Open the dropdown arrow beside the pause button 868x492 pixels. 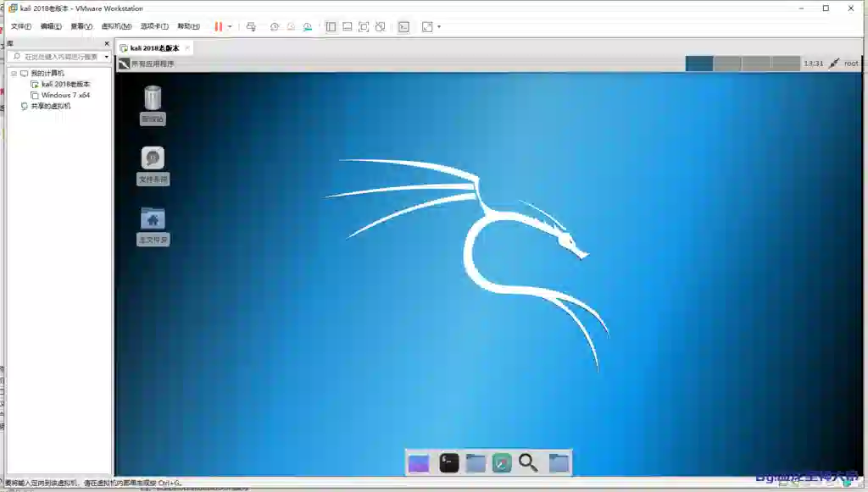[230, 26]
